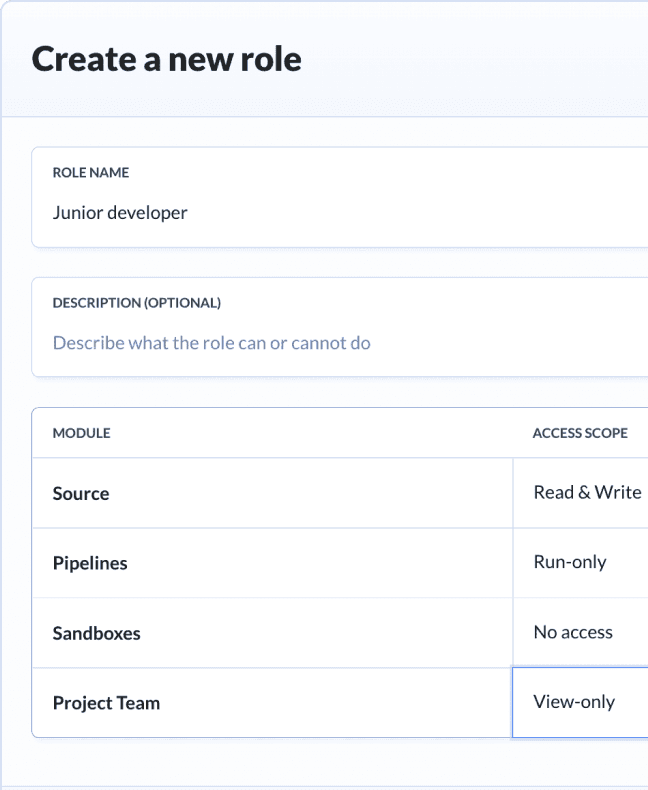The width and height of the screenshot is (648, 790).
Task: Open the View-only access scope dropdown
Action: pyautogui.click(x=574, y=702)
